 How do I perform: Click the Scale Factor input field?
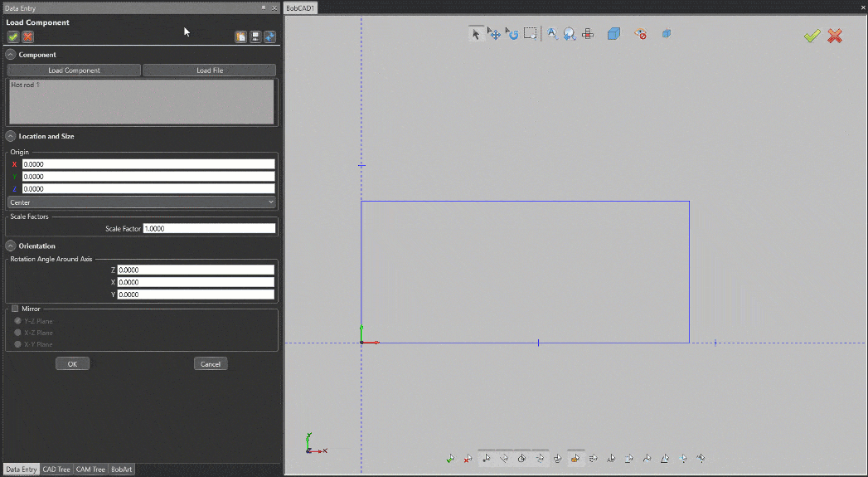(208, 228)
